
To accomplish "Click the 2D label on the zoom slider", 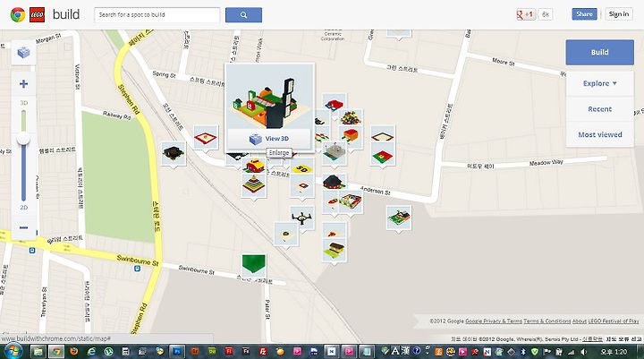I will (x=24, y=208).
